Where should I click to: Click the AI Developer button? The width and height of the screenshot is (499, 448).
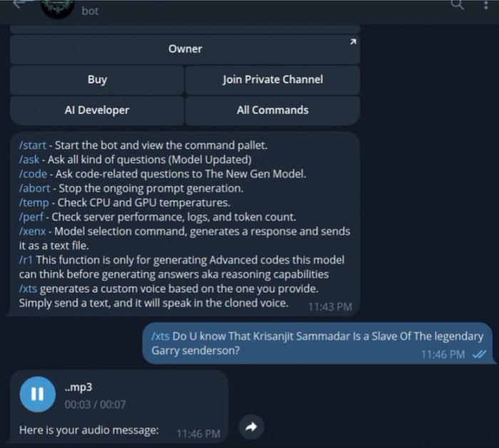97,110
